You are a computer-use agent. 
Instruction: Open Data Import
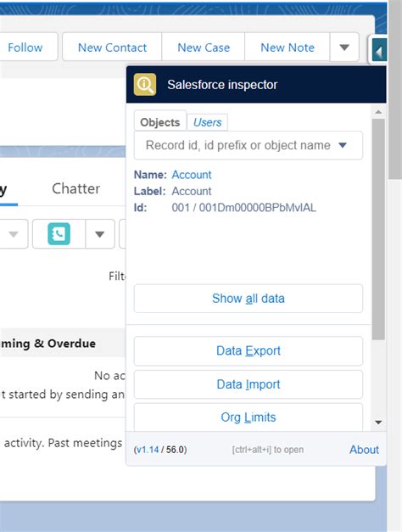pos(248,384)
